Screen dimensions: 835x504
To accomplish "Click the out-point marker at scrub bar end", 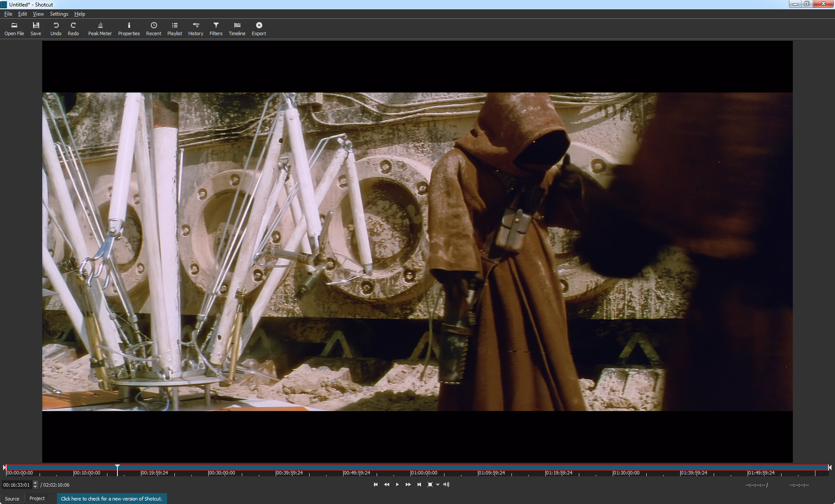I will [830, 468].
